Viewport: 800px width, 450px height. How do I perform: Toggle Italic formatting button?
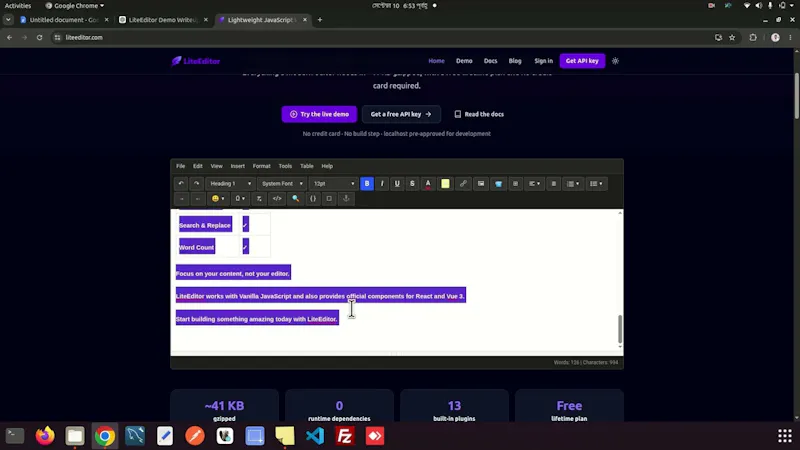[x=382, y=184]
